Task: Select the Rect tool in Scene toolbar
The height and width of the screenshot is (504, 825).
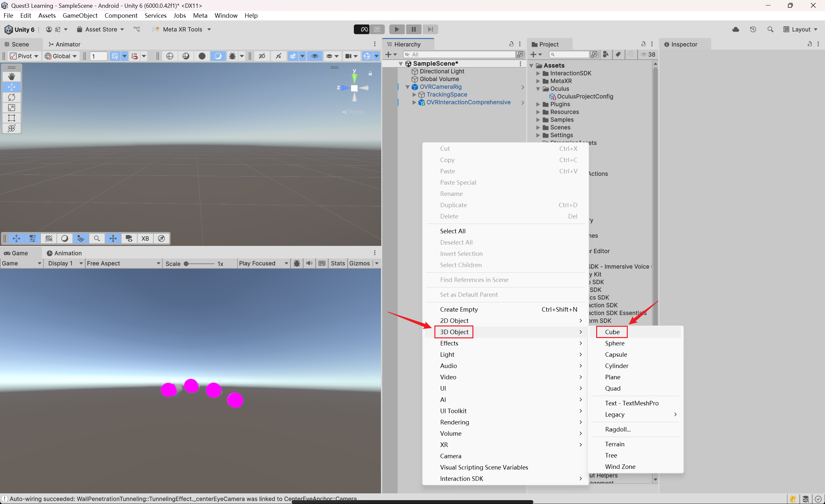Action: [x=11, y=118]
